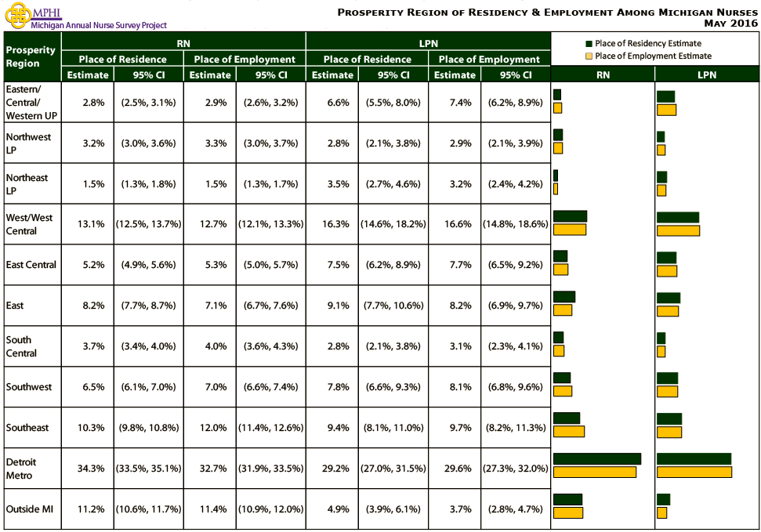Image resolution: width=761 pixels, height=532 pixels.
Task: Click Southeast's yellow RN employment bar
Action: (x=569, y=432)
